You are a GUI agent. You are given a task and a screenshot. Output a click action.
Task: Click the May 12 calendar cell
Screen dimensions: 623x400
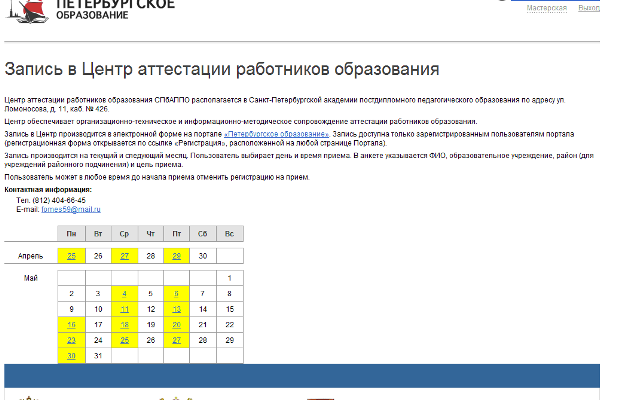(x=151, y=309)
